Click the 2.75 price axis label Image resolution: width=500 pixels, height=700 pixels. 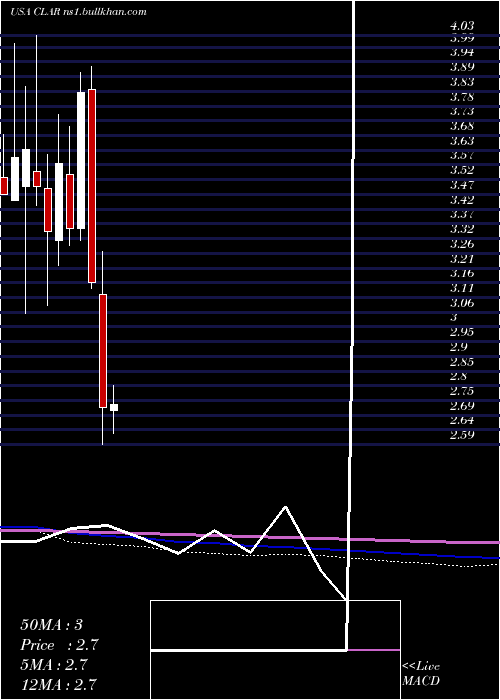[x=462, y=391]
